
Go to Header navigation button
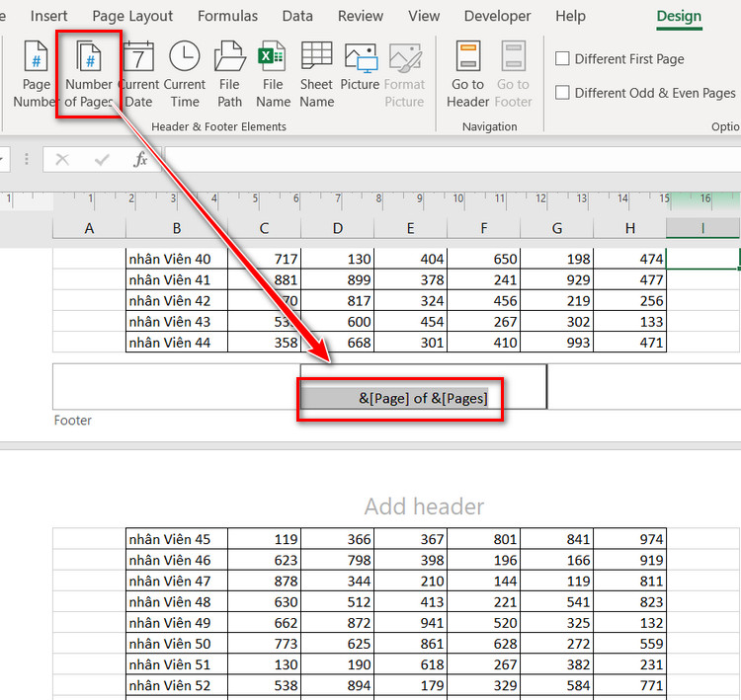468,74
